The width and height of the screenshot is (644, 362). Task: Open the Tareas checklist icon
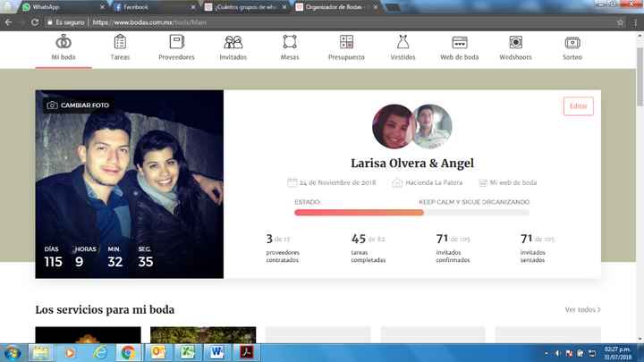point(120,43)
